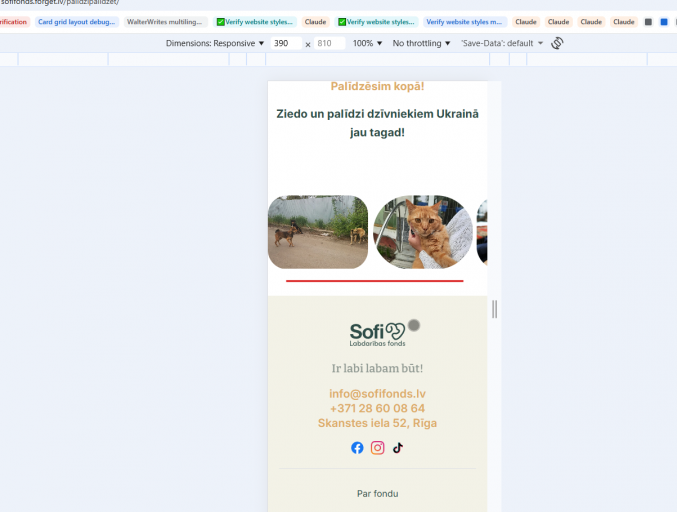Click the Ir labi labam būt! slogan
The width and height of the screenshot is (677, 512).
(x=377, y=368)
